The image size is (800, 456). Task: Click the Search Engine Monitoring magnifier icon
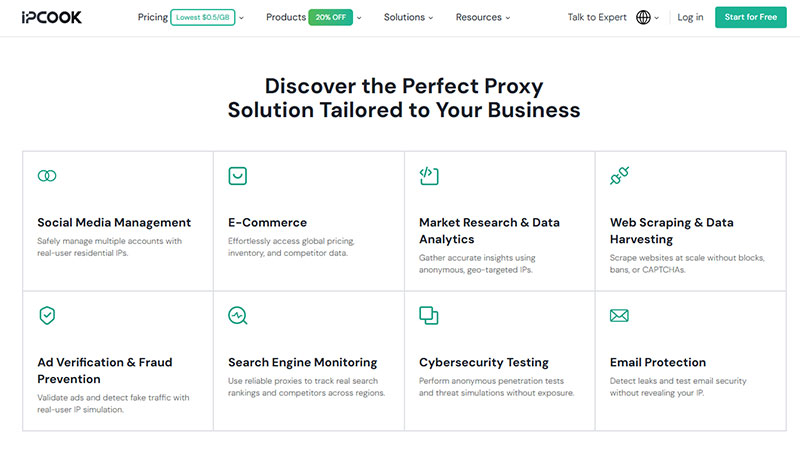tap(238, 316)
